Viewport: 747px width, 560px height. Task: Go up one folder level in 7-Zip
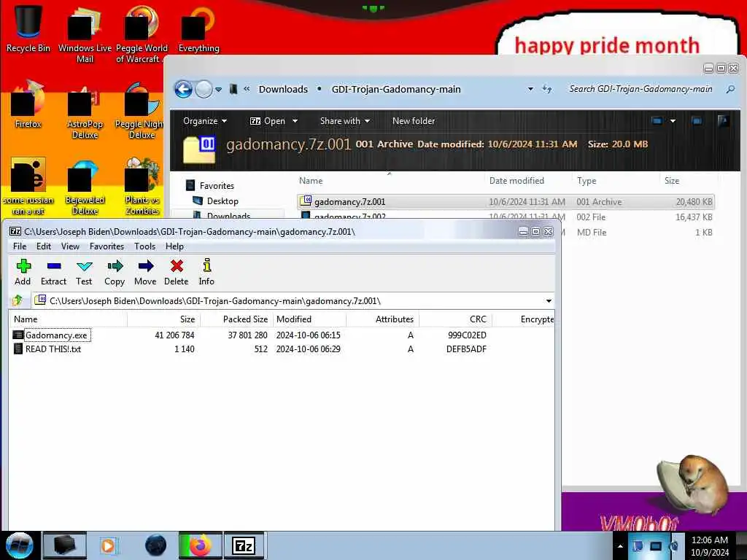(18, 300)
